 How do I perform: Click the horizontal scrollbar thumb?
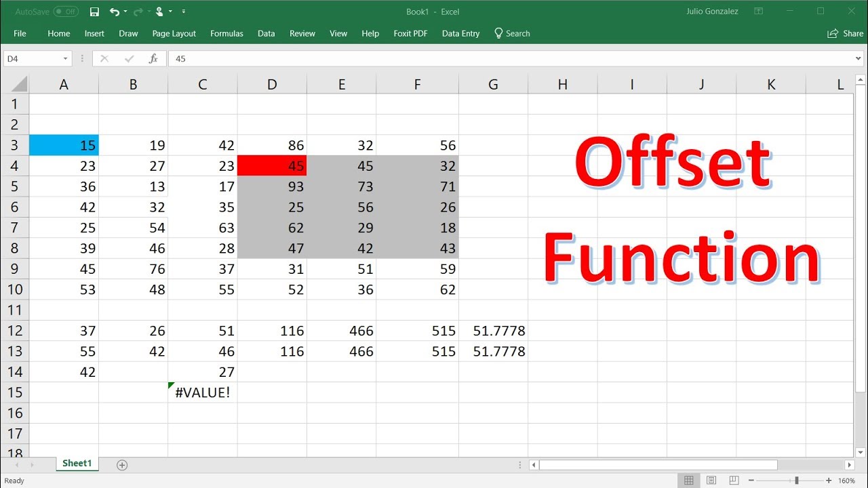tap(658, 465)
